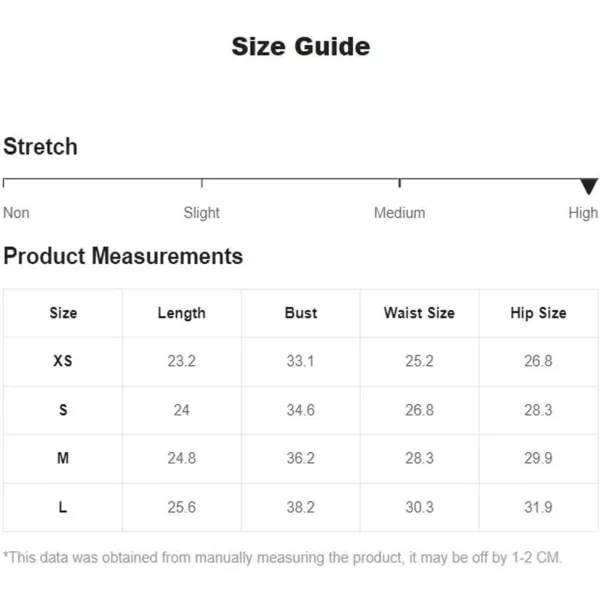
Task: Click the XS bust value 33.1
Action: [x=300, y=361]
